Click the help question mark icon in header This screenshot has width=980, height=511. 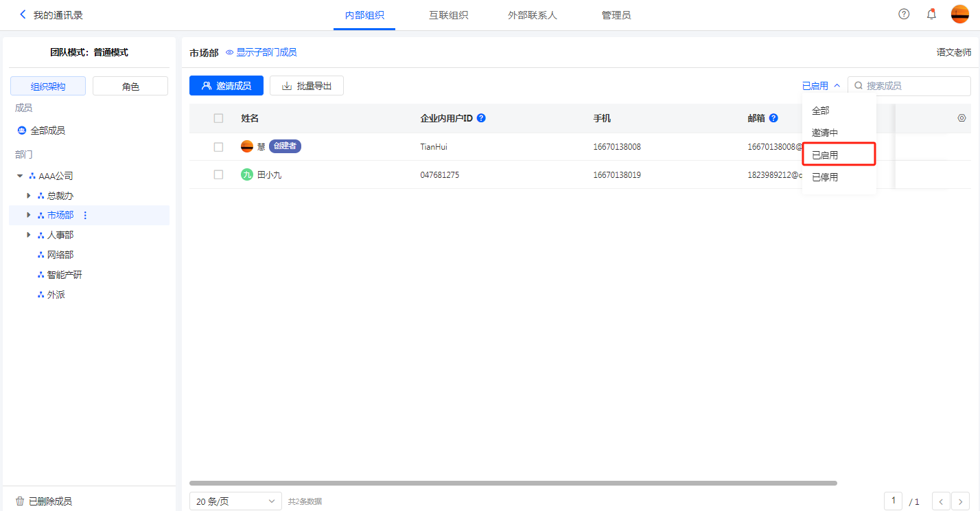click(904, 14)
